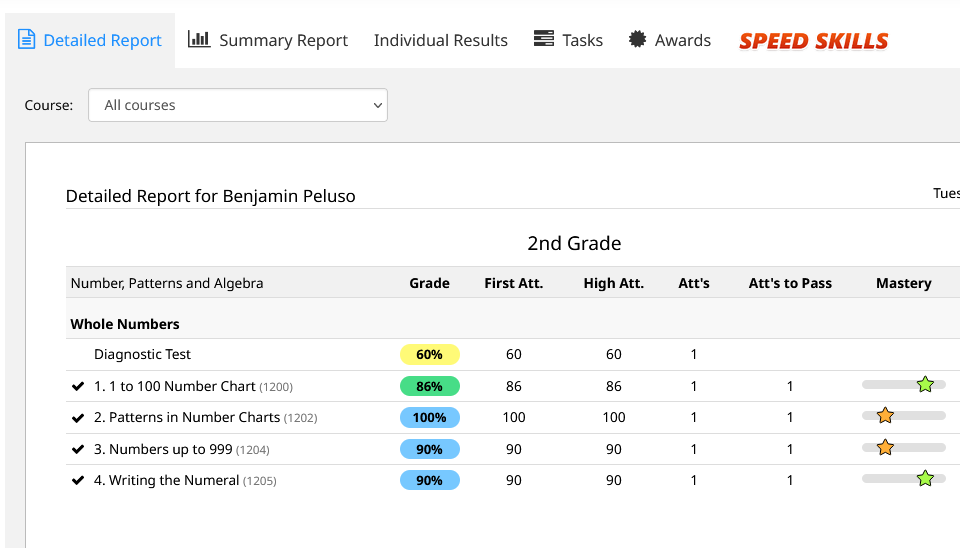Click the Awards badge icon
960x548 pixels.
click(637, 39)
